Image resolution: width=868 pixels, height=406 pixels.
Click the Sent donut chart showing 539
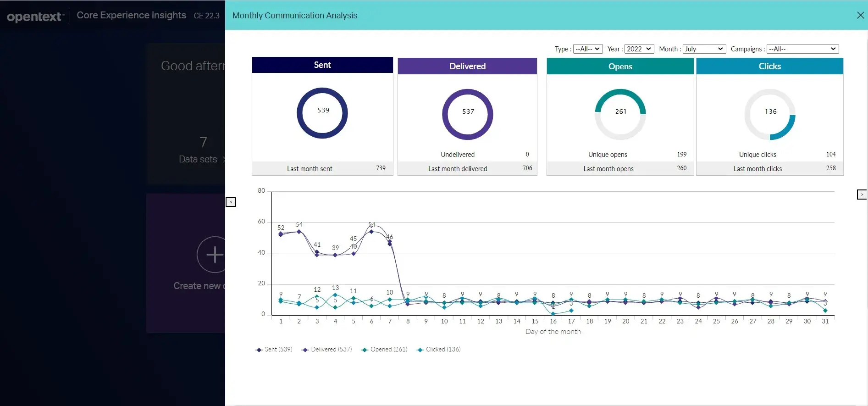coord(322,113)
